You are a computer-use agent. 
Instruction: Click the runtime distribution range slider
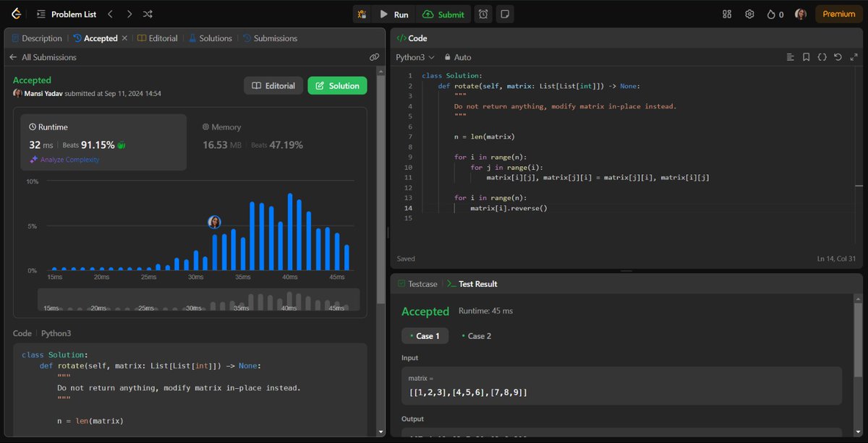click(x=198, y=300)
